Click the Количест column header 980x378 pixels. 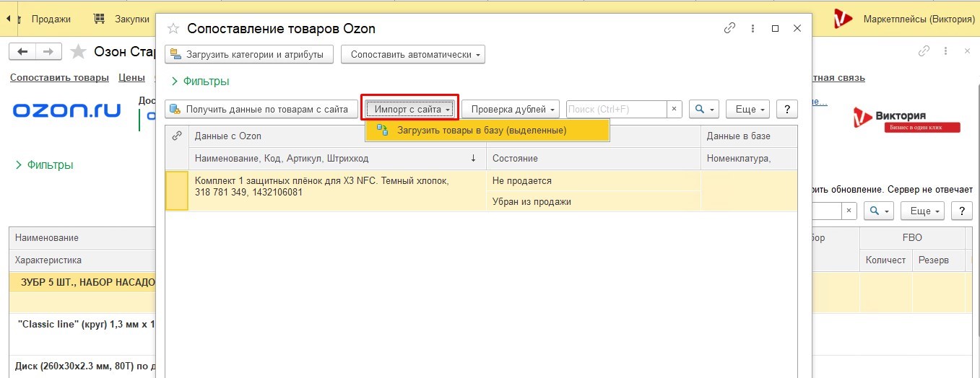tap(885, 260)
